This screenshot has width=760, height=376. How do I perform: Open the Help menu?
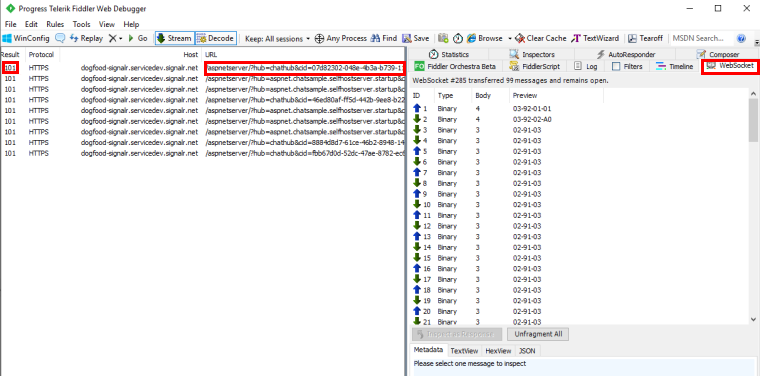[131, 24]
